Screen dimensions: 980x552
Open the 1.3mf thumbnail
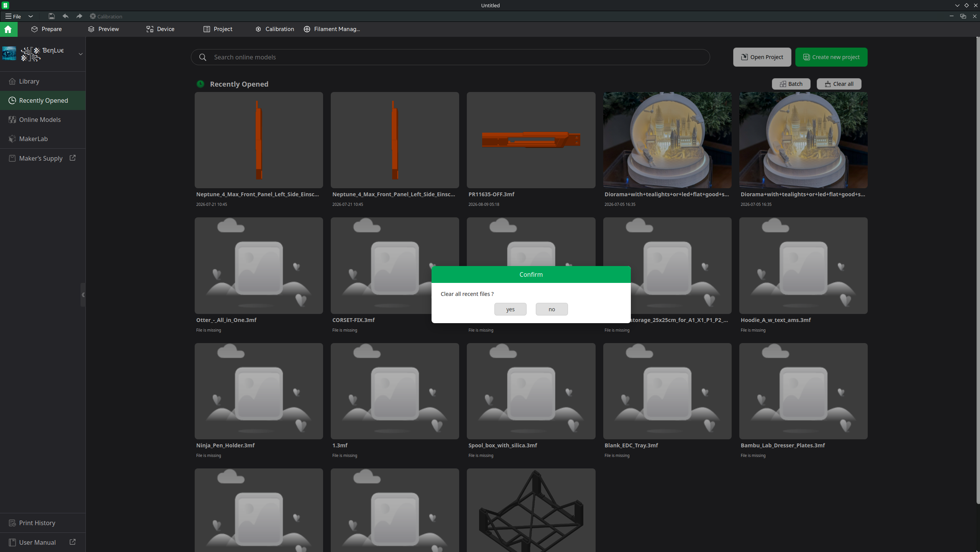point(395,391)
